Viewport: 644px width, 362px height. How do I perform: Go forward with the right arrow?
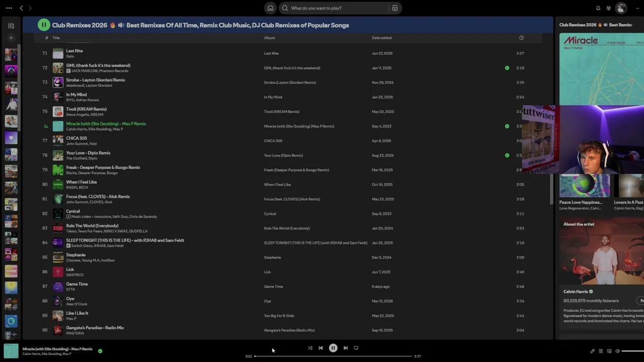[x=30, y=8]
